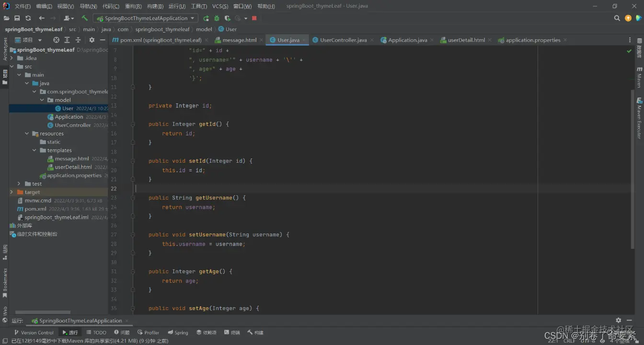Hide the Project panel with minus icon
644x345 pixels.
[x=102, y=40]
